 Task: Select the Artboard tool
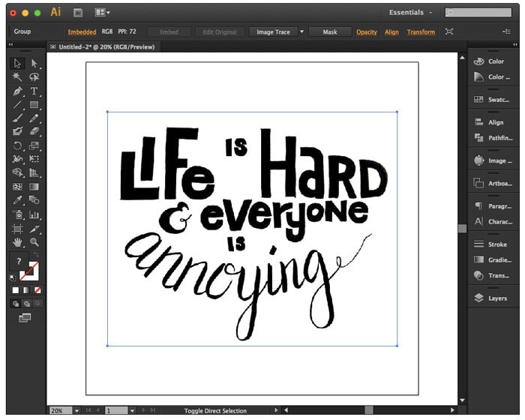(x=17, y=229)
